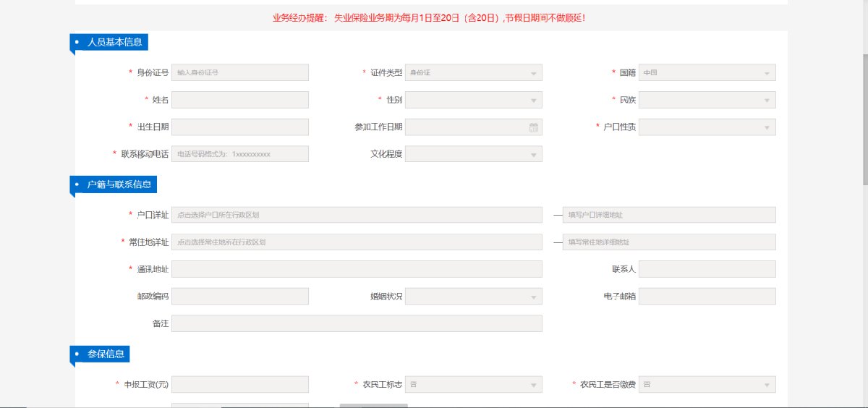Click the 备注 remarks field
868x408 pixels.
point(356,323)
